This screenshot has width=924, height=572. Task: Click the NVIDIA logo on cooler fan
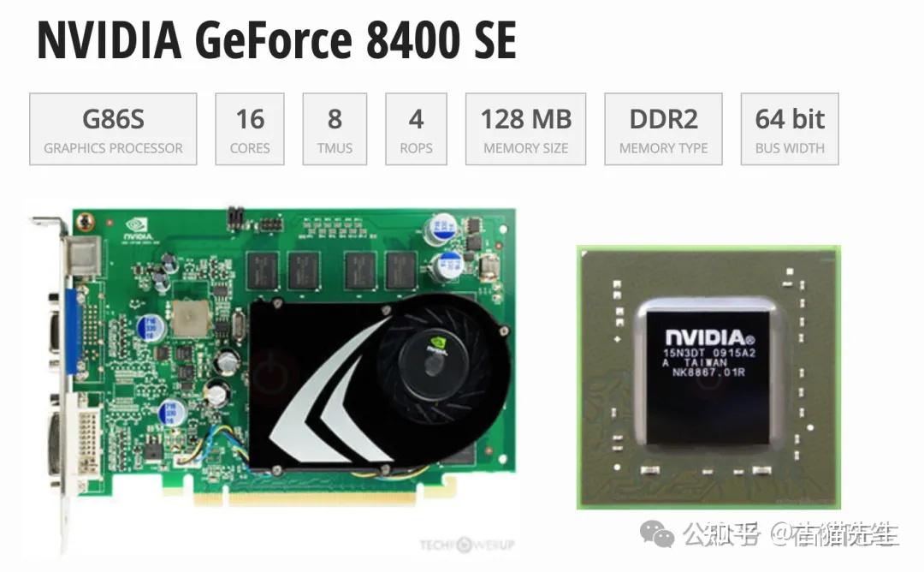pyautogui.click(x=436, y=346)
